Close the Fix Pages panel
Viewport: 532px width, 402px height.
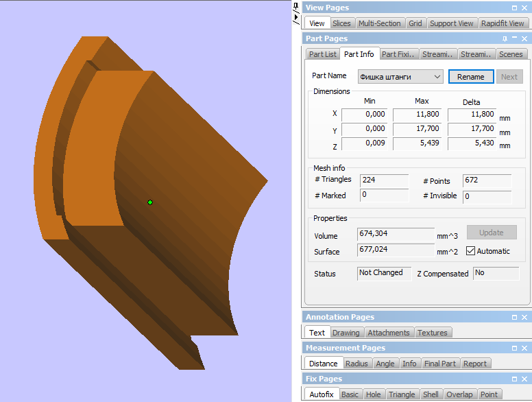(524, 379)
